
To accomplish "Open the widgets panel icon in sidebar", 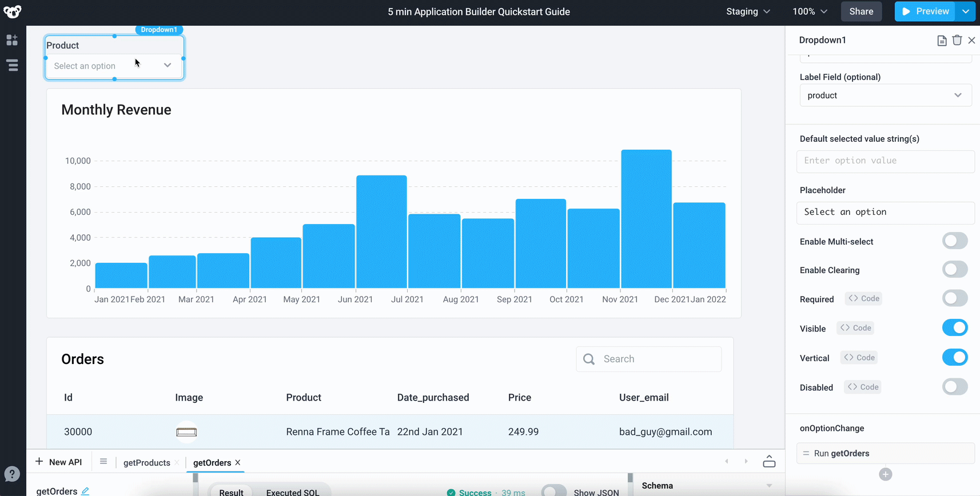I will (x=12, y=40).
